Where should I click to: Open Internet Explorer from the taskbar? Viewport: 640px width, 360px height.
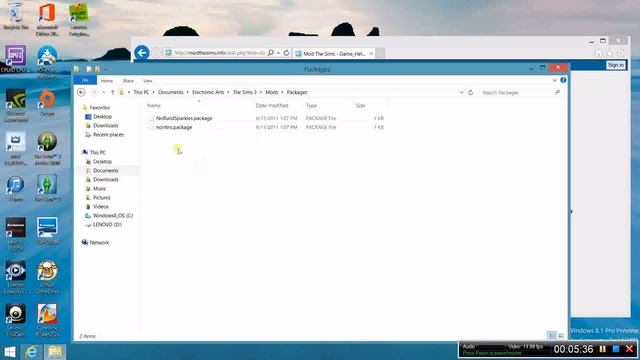point(31,352)
